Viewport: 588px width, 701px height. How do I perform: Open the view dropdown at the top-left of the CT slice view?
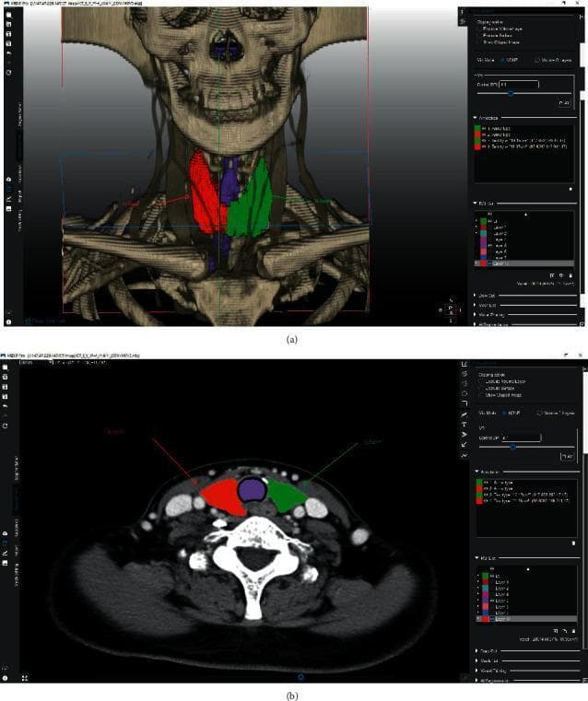tap(36, 363)
